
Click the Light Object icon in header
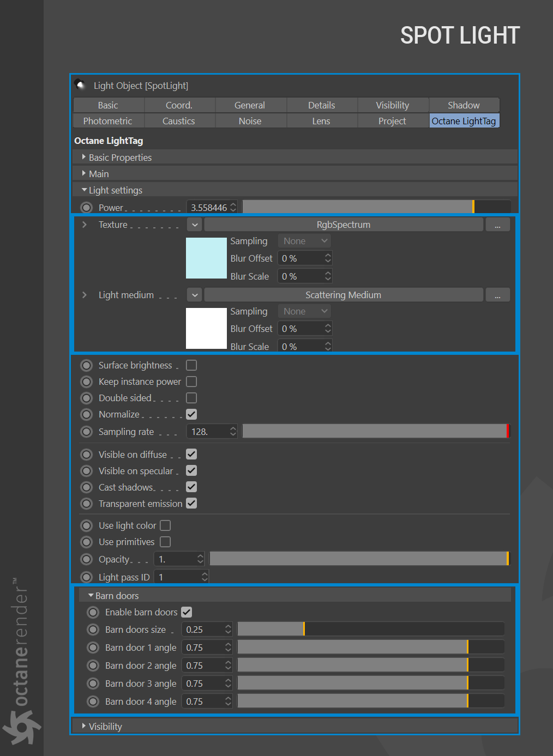click(x=80, y=84)
